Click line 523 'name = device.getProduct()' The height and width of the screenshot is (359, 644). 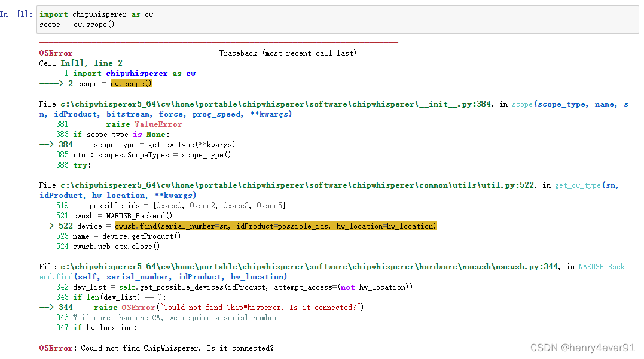pyautogui.click(x=127, y=236)
